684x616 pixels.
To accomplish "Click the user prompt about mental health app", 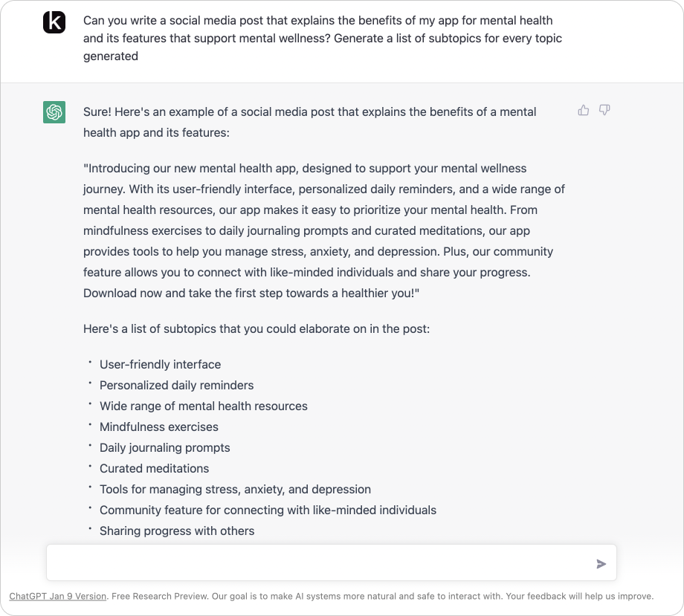I will point(323,39).
